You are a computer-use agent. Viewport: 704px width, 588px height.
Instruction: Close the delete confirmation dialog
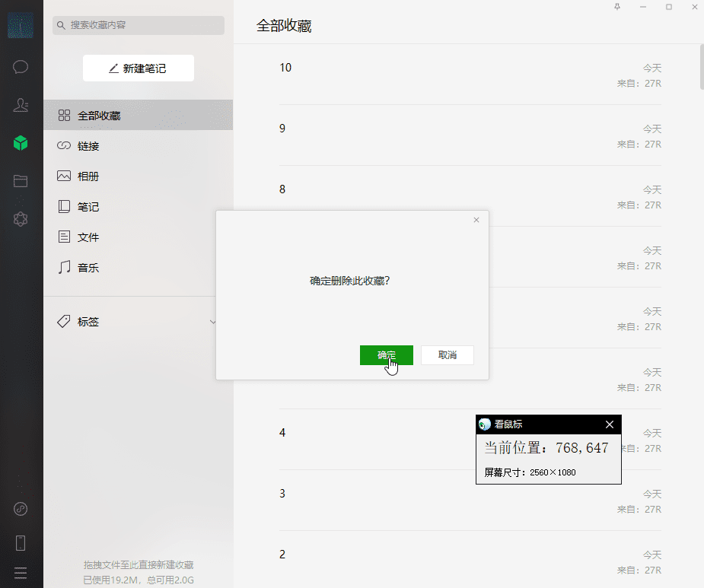(476, 220)
